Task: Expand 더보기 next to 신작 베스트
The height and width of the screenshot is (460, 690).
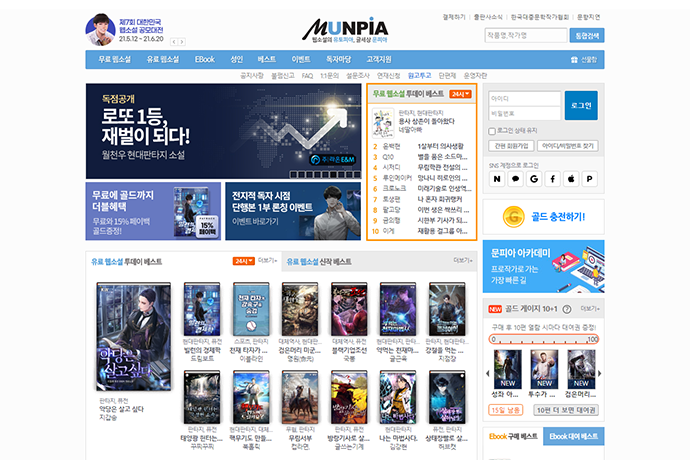Action: (462, 261)
